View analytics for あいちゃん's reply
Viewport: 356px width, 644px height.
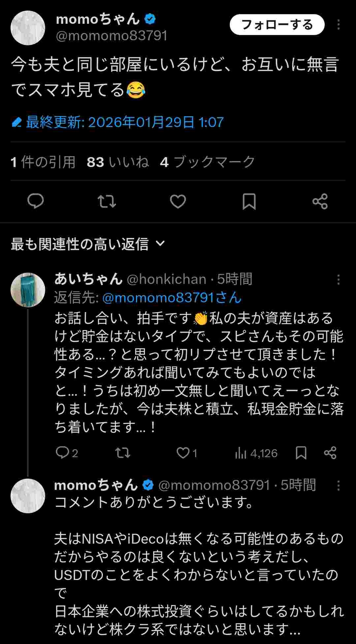(x=256, y=453)
